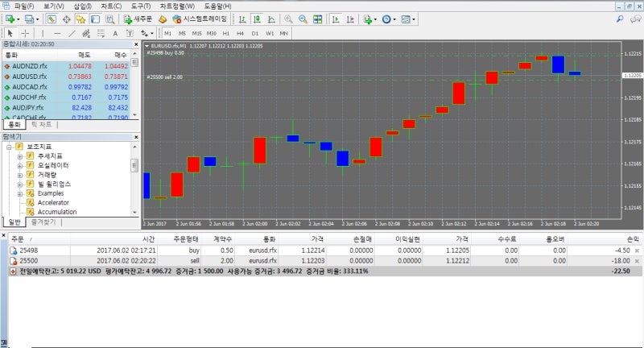Switch to D1 timeframe
Image resolution: width=644 pixels, height=348 pixels.
255,33
